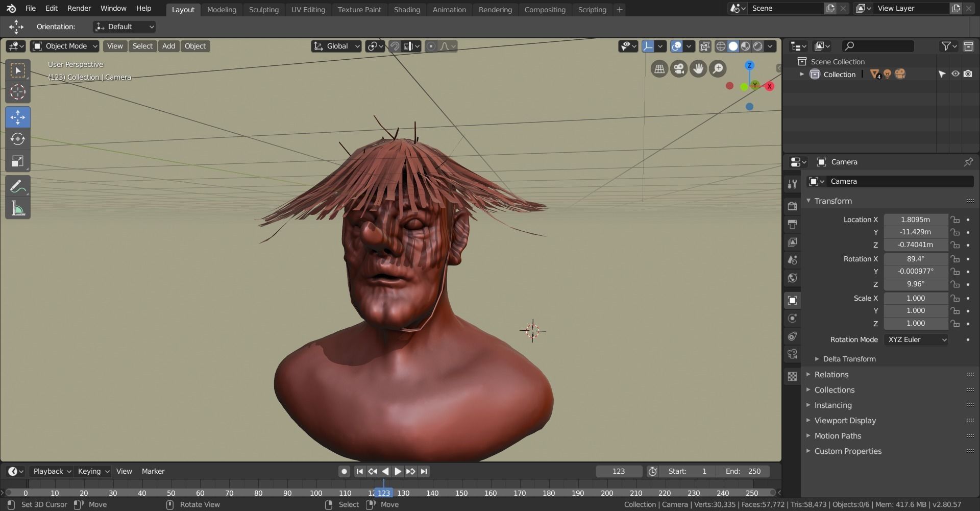Toggle Collection visibility eye in outliner
This screenshot has height=511, width=980.
pyautogui.click(x=955, y=74)
